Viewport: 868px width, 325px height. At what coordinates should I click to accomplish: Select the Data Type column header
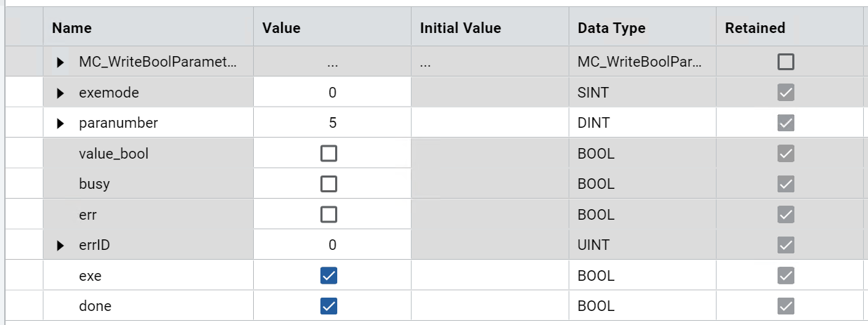(611, 28)
